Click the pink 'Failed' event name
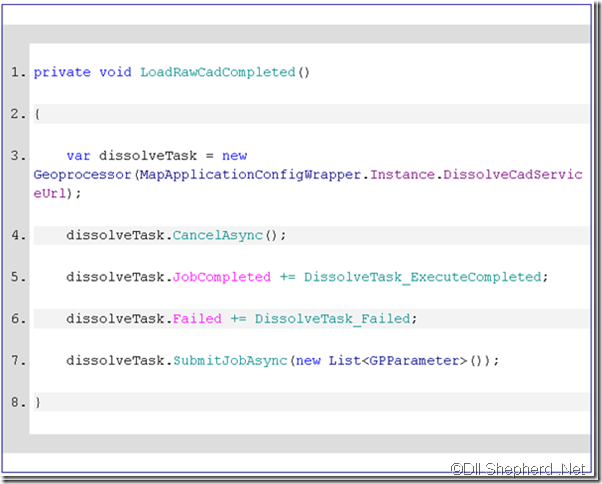Image resolution: width=602 pixels, height=484 pixels. (197, 319)
